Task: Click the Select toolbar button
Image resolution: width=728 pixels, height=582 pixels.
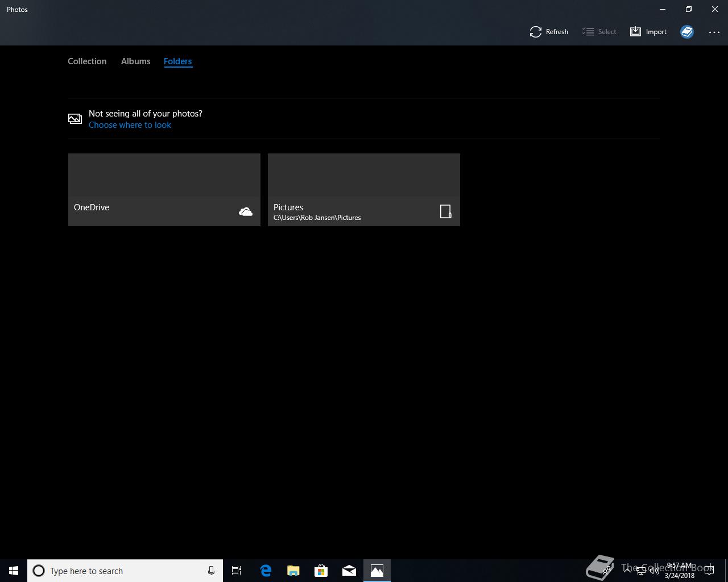Action: [599, 32]
